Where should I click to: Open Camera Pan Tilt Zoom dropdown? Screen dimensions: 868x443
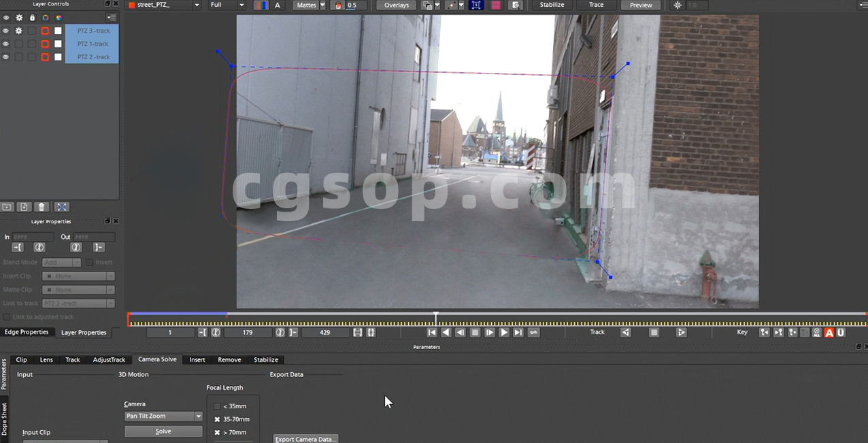point(163,416)
